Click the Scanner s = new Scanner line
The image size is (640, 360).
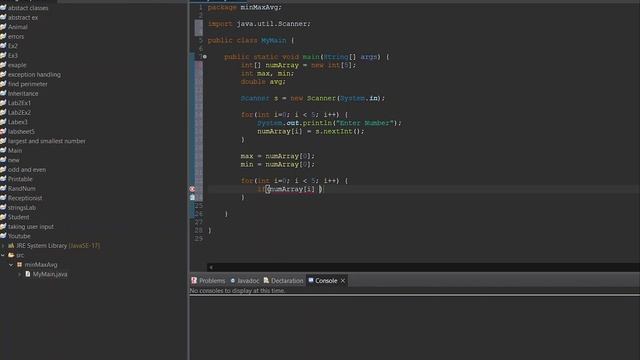313,98
